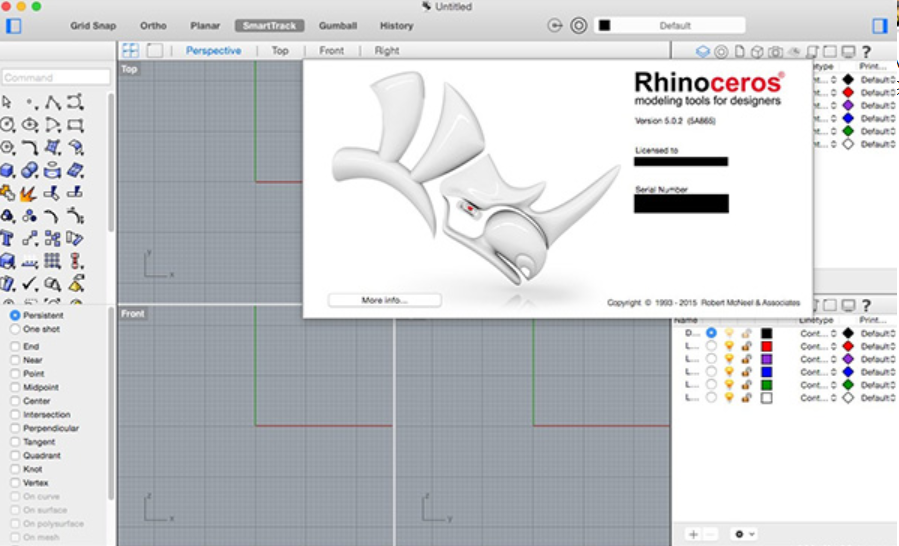
Task: Toggle History recording in the toolbar
Action: click(396, 26)
